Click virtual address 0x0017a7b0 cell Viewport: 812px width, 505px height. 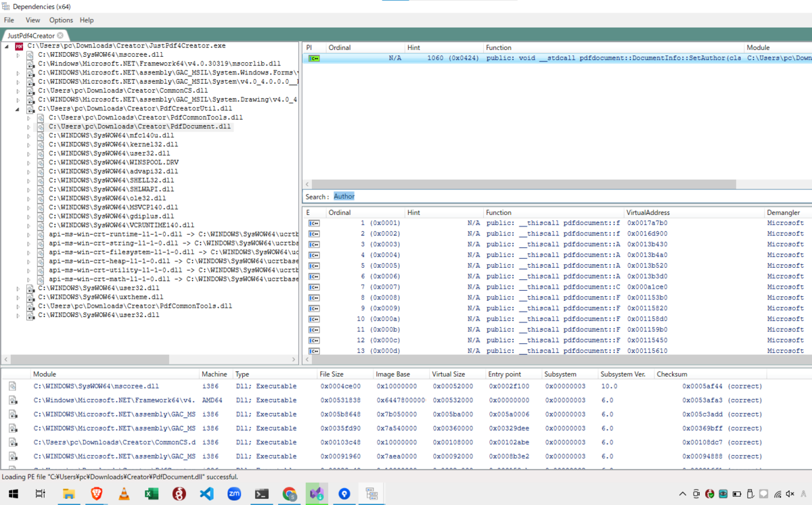pyautogui.click(x=647, y=223)
